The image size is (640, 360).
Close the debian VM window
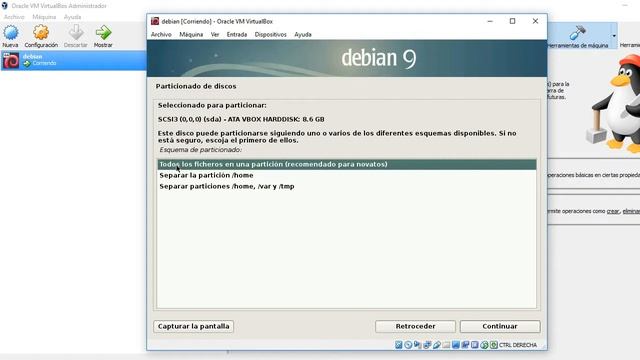[535, 21]
